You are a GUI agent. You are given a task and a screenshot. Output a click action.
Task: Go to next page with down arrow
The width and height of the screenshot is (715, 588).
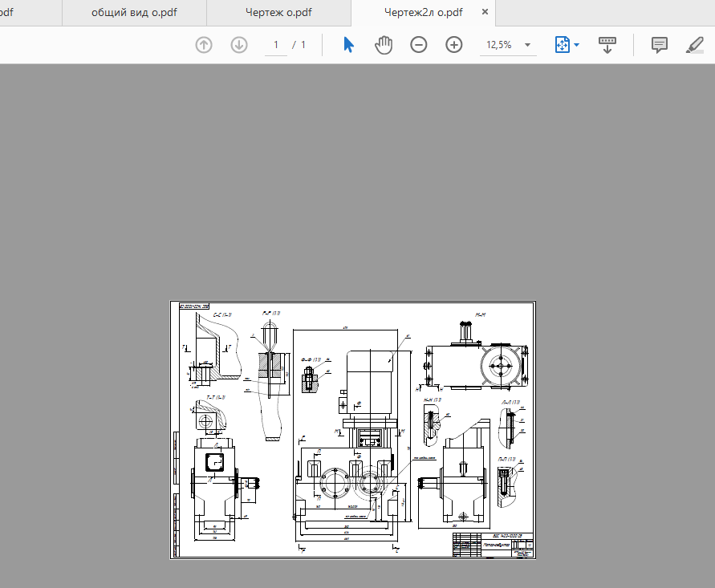[x=239, y=45]
